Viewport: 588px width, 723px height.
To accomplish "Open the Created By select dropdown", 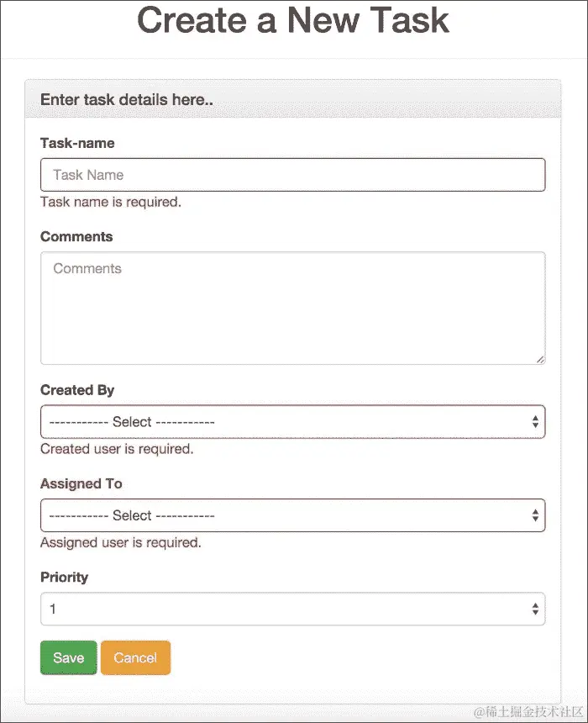I will click(292, 421).
